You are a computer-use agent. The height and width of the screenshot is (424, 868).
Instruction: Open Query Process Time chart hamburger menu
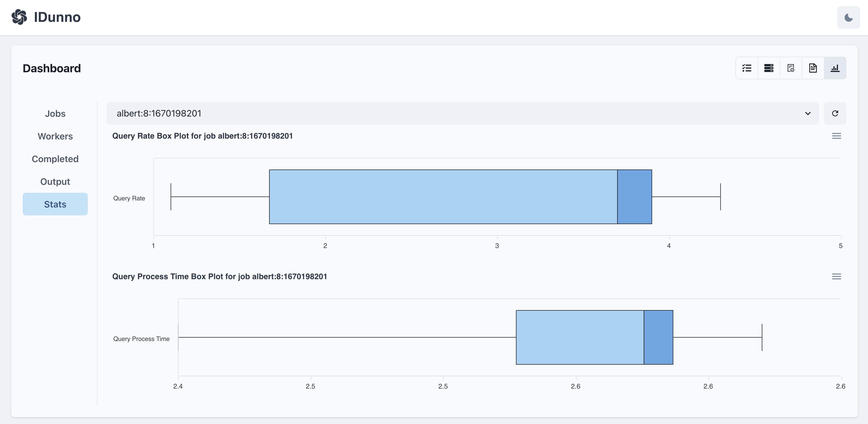836,276
